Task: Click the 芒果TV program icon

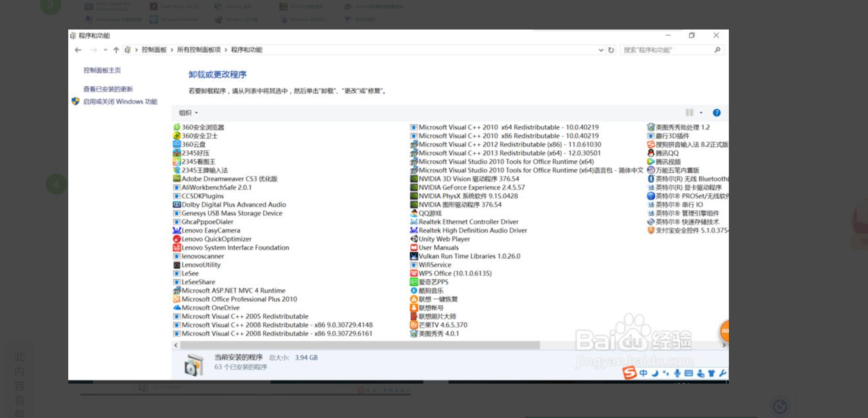Action: [414, 325]
